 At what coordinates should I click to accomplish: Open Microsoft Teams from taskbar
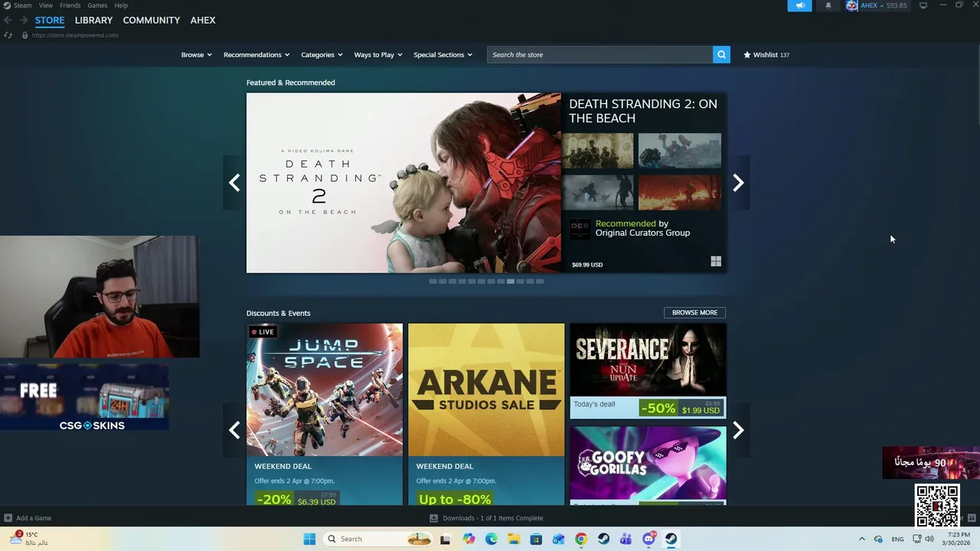tap(626, 539)
